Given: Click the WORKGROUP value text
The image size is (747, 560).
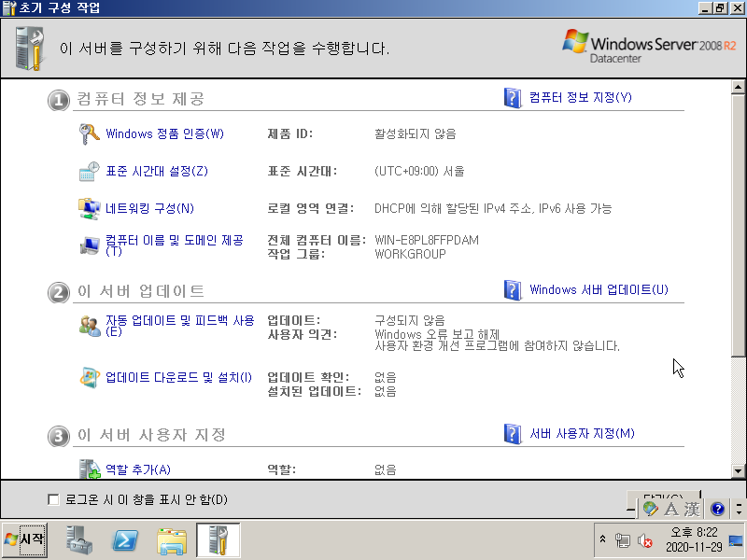Looking at the screenshot, I should point(410,254).
